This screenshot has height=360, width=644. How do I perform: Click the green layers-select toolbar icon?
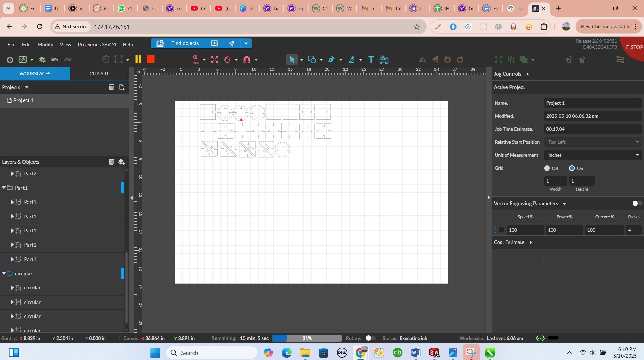42,60
